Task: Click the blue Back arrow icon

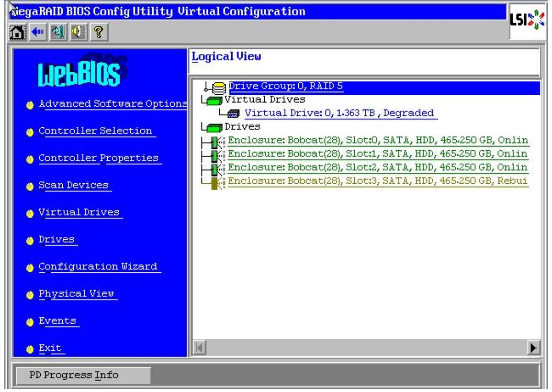Action: pos(37,32)
